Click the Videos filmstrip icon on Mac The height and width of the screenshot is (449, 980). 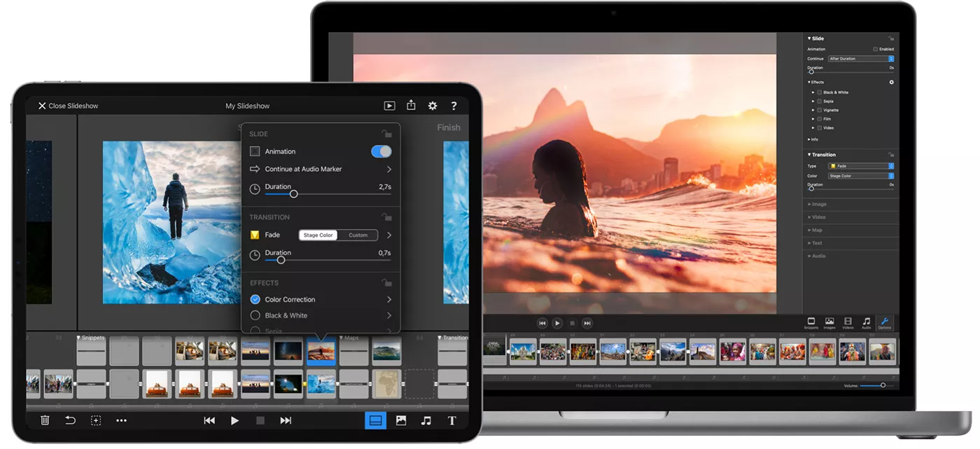click(848, 323)
